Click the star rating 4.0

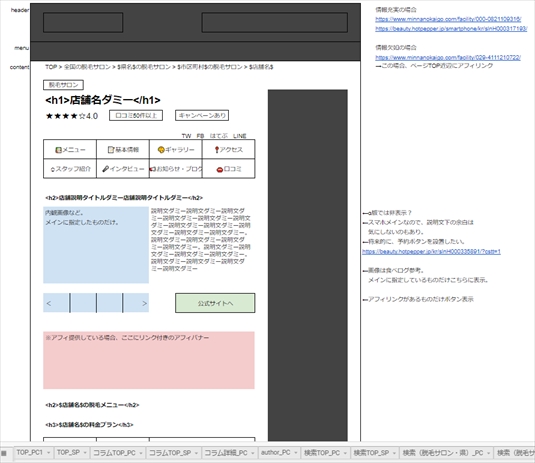[x=72, y=116]
